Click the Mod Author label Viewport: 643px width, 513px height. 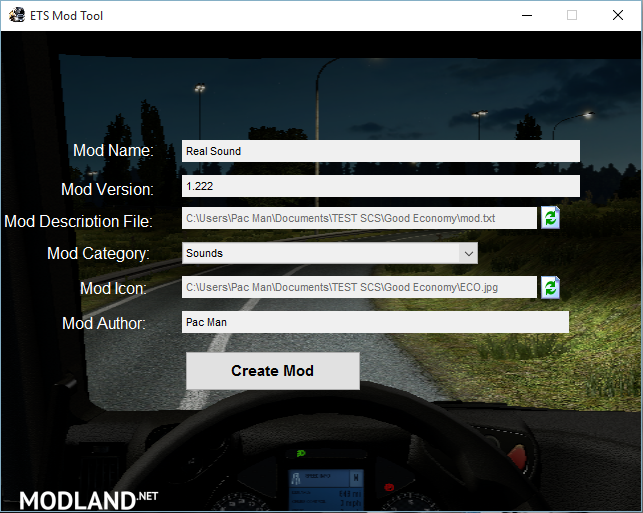[x=104, y=324]
